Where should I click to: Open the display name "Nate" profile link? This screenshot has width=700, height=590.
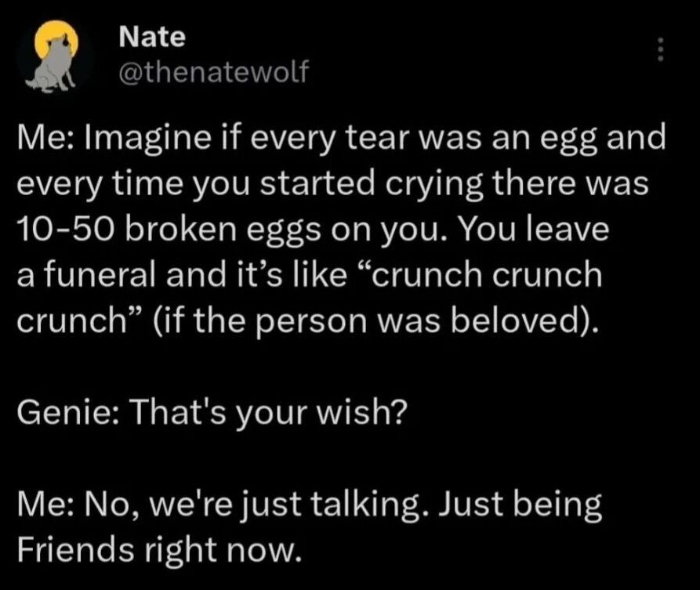[x=152, y=36]
